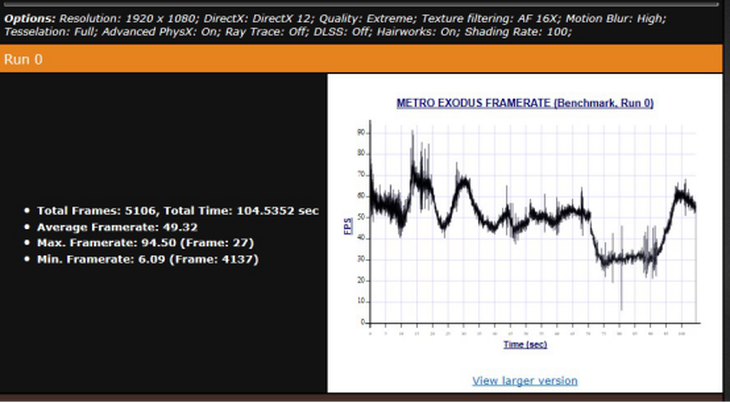Select the orange Run 0 header bar

coord(364,59)
